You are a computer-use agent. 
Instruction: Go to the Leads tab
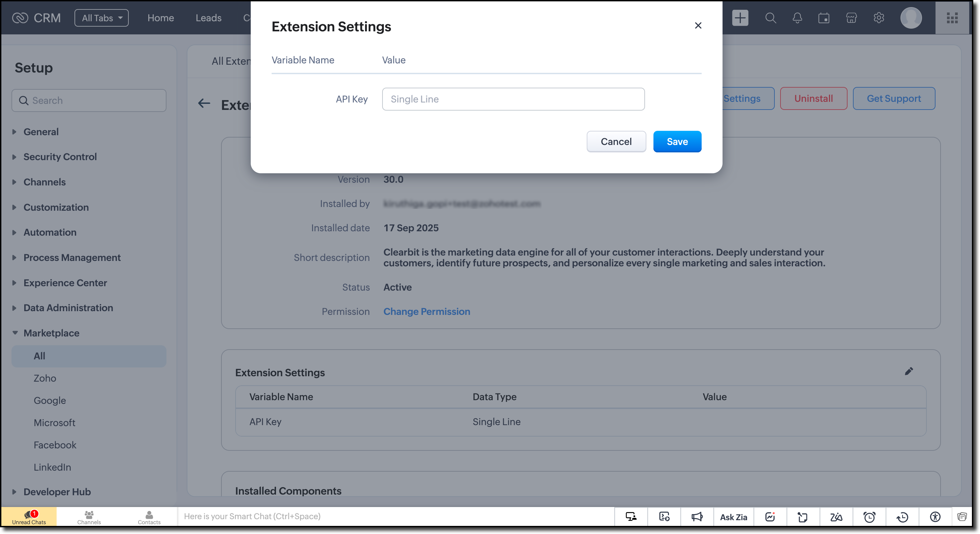click(209, 18)
